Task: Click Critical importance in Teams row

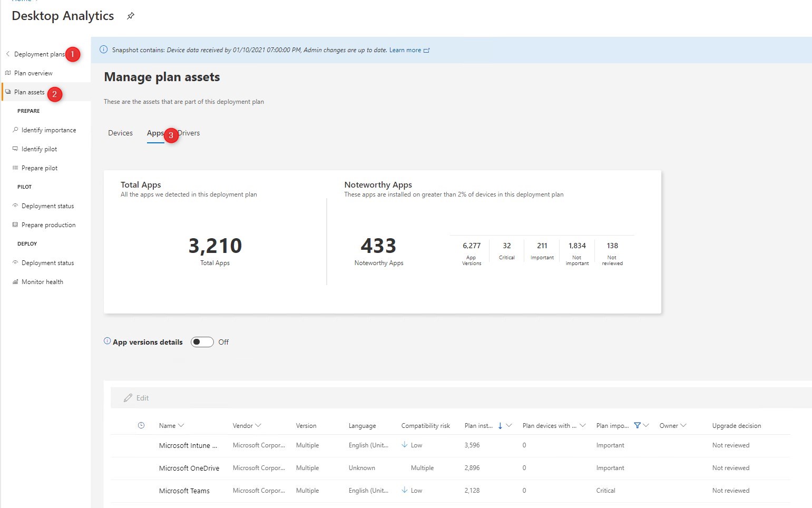Action: pos(605,491)
